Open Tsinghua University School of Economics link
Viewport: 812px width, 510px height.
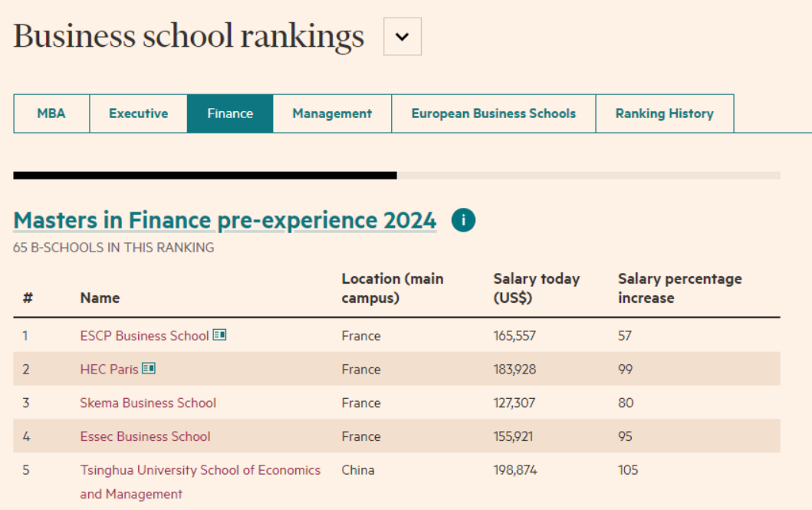tap(200, 470)
